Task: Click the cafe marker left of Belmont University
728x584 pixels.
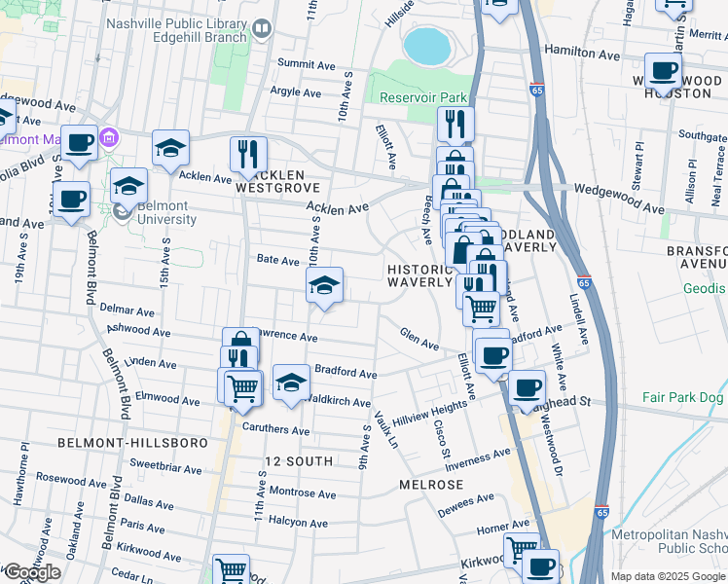Action: pos(71,201)
